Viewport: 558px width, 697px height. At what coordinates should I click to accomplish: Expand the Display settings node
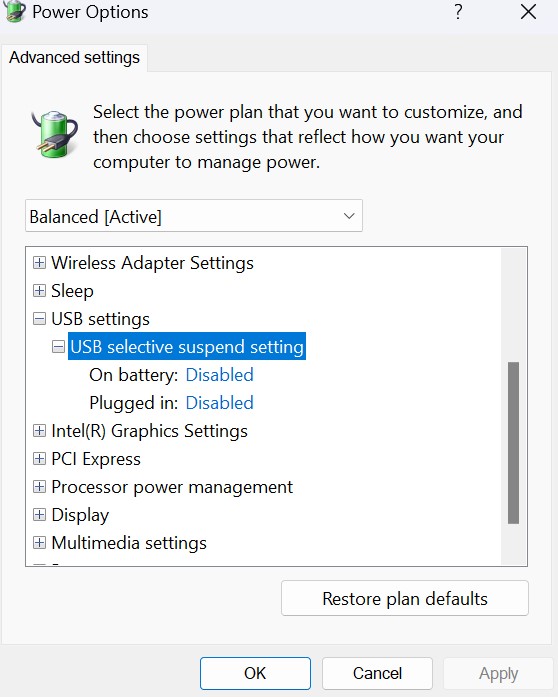click(x=39, y=515)
